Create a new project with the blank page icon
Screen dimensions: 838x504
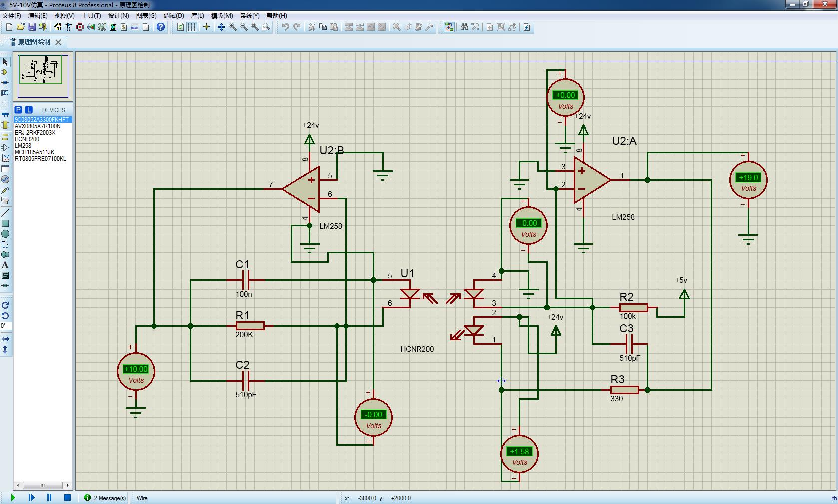(x=9, y=27)
